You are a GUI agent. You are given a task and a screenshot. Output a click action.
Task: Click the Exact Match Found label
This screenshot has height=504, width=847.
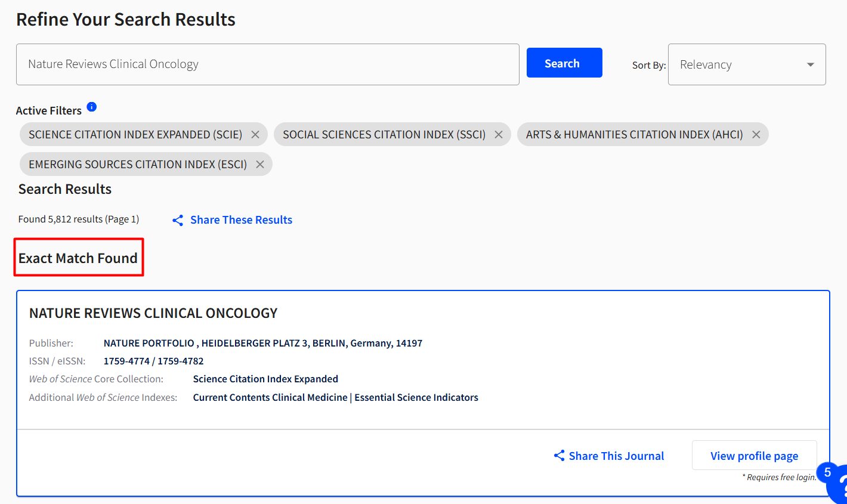[x=78, y=257]
